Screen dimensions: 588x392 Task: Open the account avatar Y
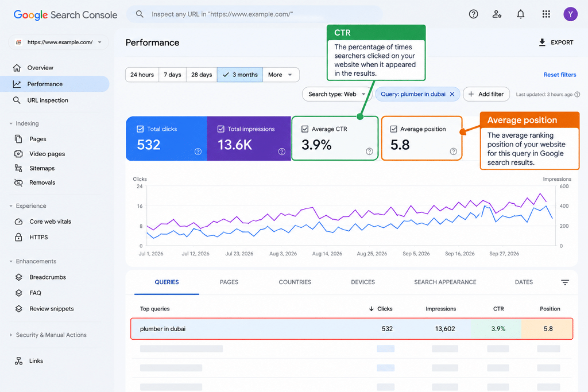click(x=570, y=14)
